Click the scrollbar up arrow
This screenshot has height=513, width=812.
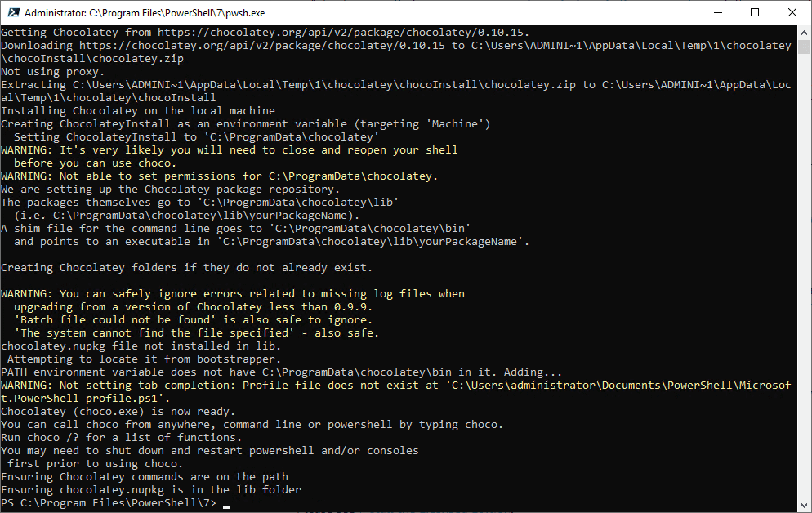[x=804, y=32]
